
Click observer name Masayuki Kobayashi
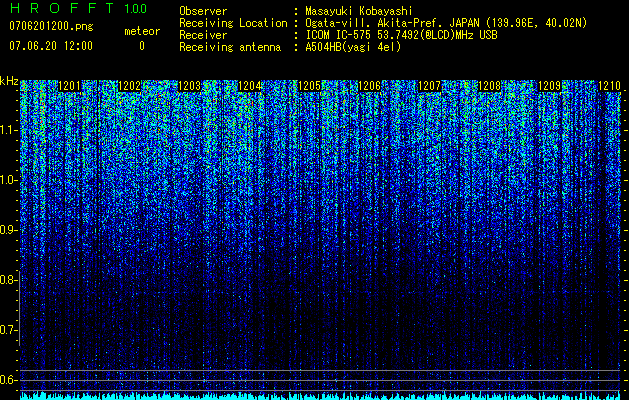pyautogui.click(x=359, y=11)
